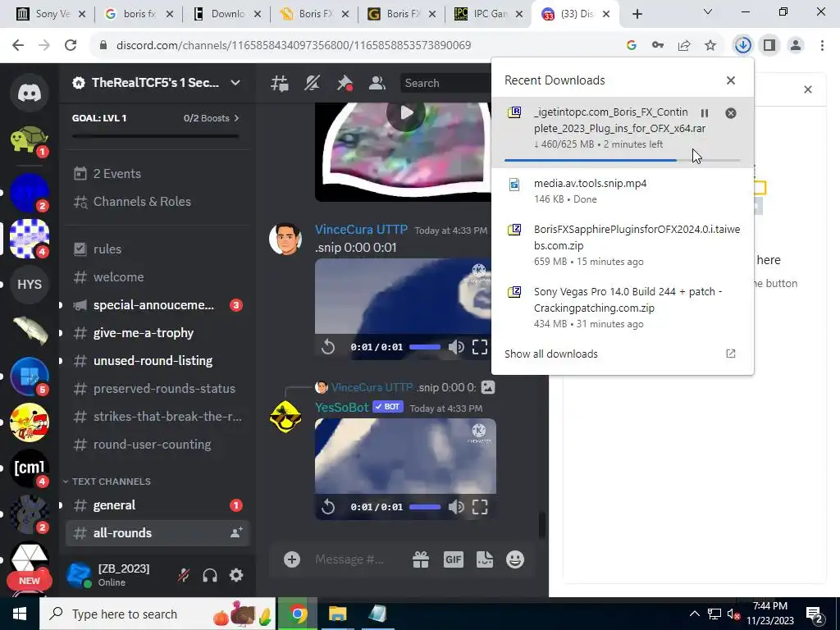The height and width of the screenshot is (630, 840).
Task: Toggle volume on VinceCura's video
Action: [x=456, y=347]
